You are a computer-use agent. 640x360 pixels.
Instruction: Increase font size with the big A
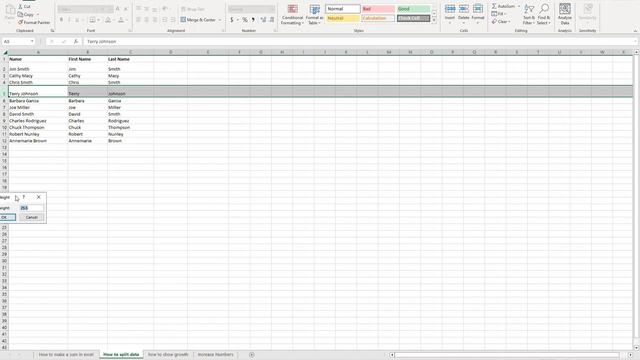click(x=118, y=9)
